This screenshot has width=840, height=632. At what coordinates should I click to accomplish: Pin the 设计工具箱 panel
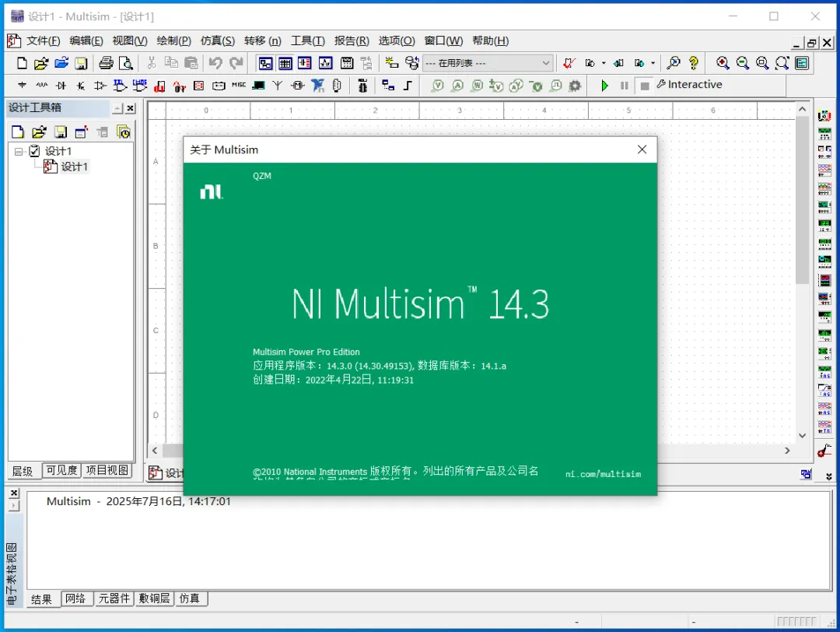pos(117,108)
